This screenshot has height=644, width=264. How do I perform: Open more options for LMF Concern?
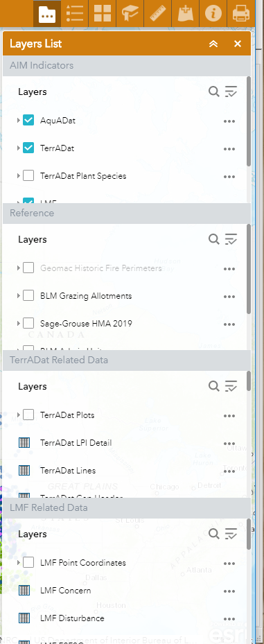pyautogui.click(x=229, y=591)
